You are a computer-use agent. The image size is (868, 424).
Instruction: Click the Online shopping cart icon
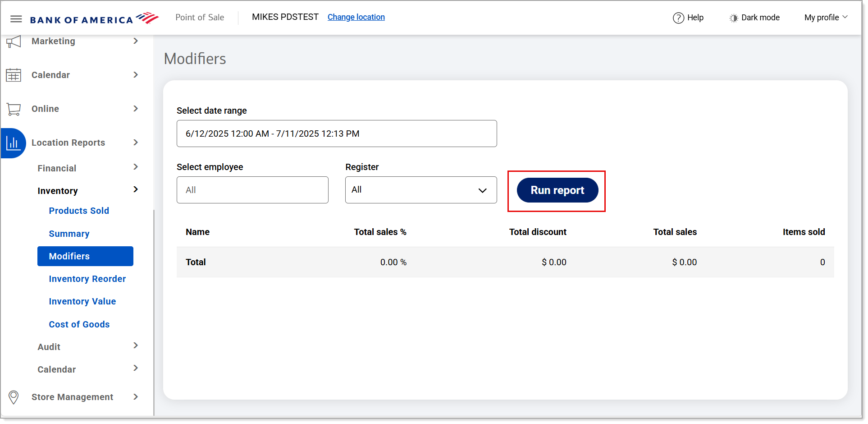pos(14,109)
